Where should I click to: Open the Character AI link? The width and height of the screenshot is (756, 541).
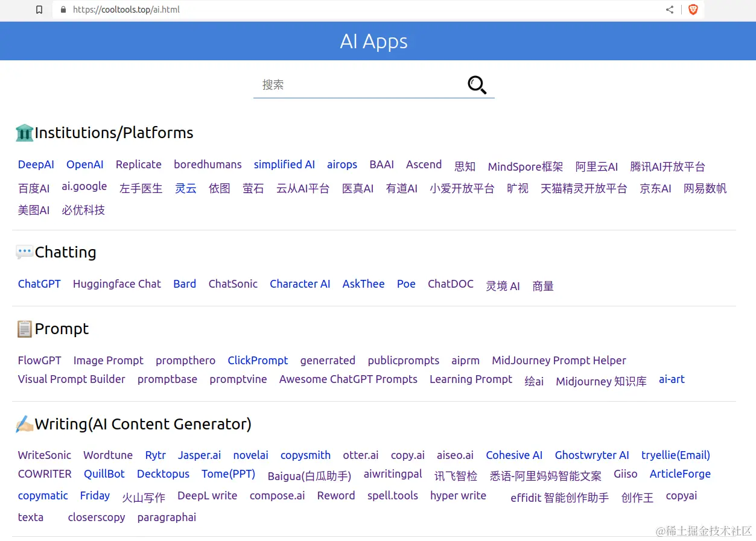pyautogui.click(x=300, y=283)
